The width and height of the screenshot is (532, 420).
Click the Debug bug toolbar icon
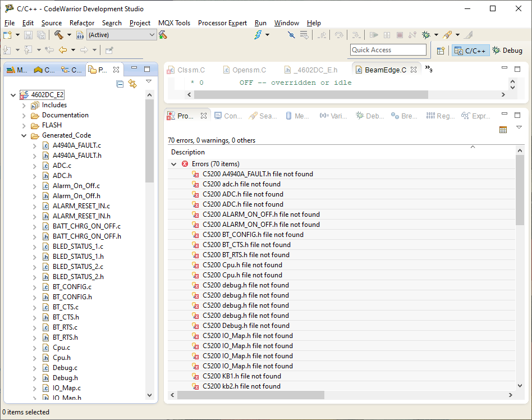(x=426, y=35)
